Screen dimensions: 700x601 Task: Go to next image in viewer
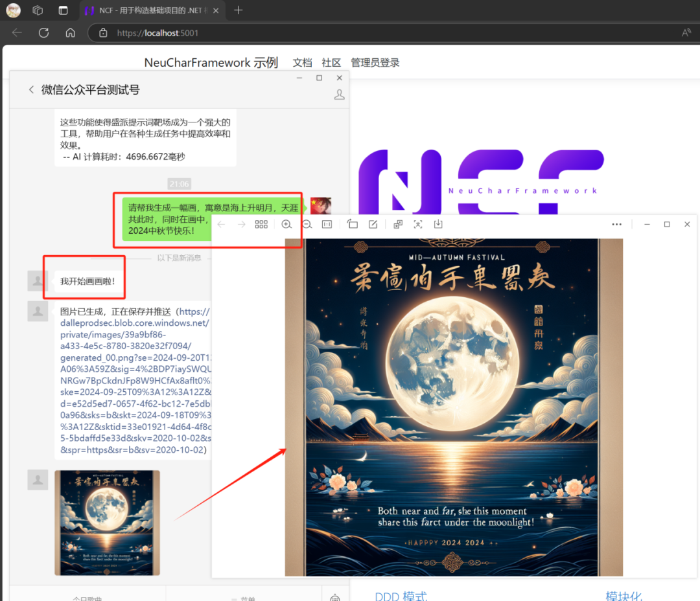pyautogui.click(x=242, y=224)
